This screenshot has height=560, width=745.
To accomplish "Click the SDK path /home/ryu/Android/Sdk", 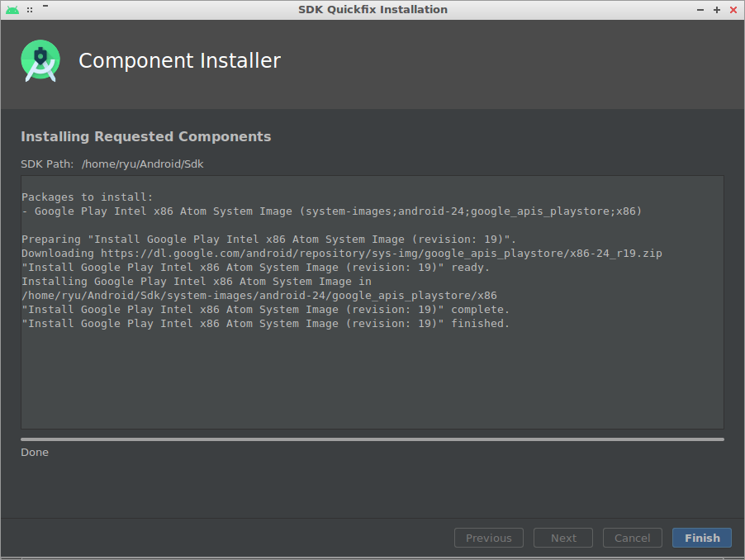I will coord(143,164).
